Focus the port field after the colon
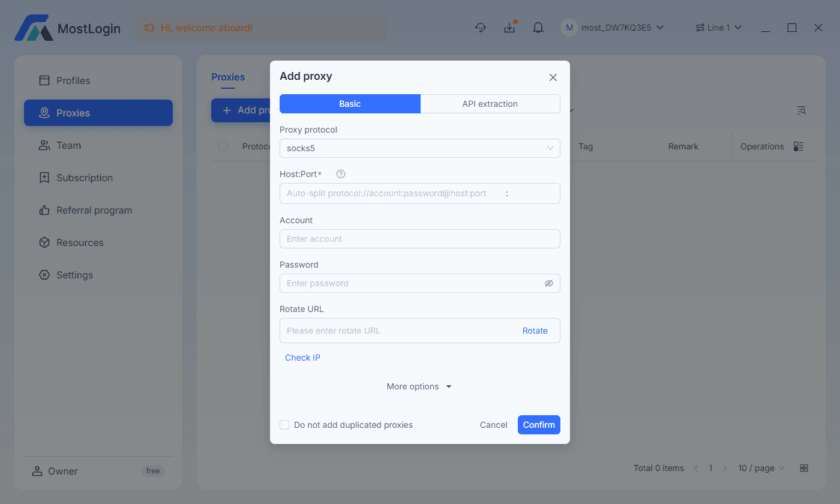The image size is (840, 504). coord(534,193)
